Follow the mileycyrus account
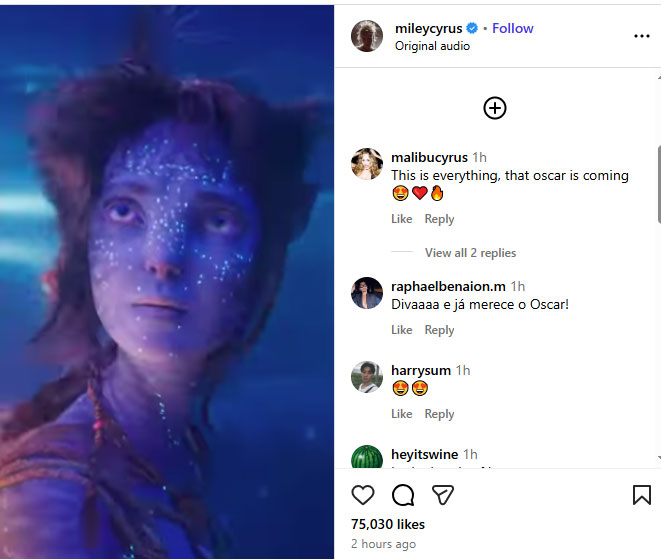This screenshot has width=661, height=559. 513,28
